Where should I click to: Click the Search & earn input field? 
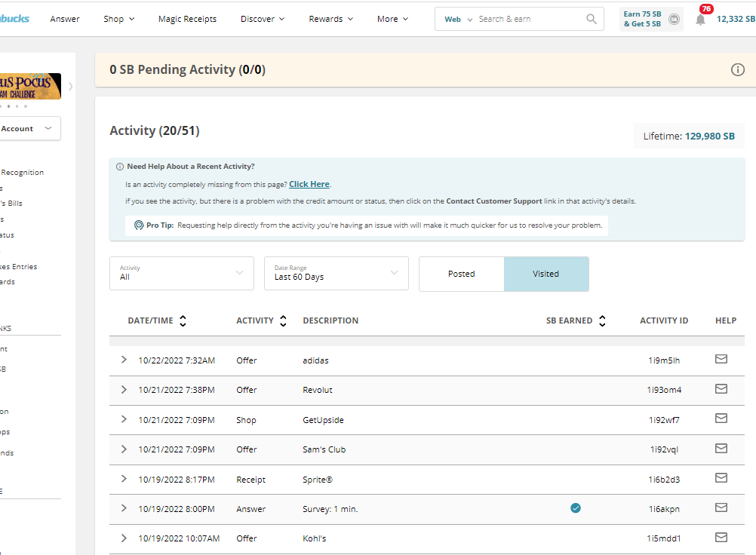(x=528, y=19)
